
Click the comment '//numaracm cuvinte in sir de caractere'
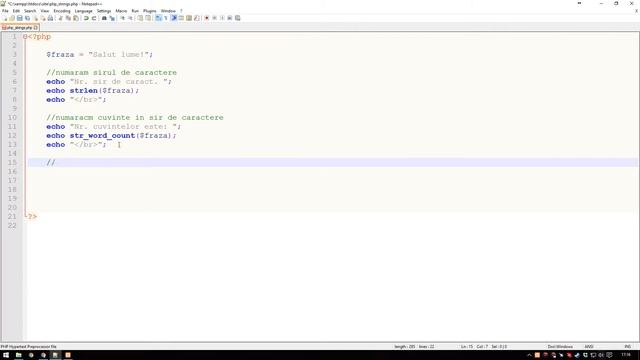[135, 118]
